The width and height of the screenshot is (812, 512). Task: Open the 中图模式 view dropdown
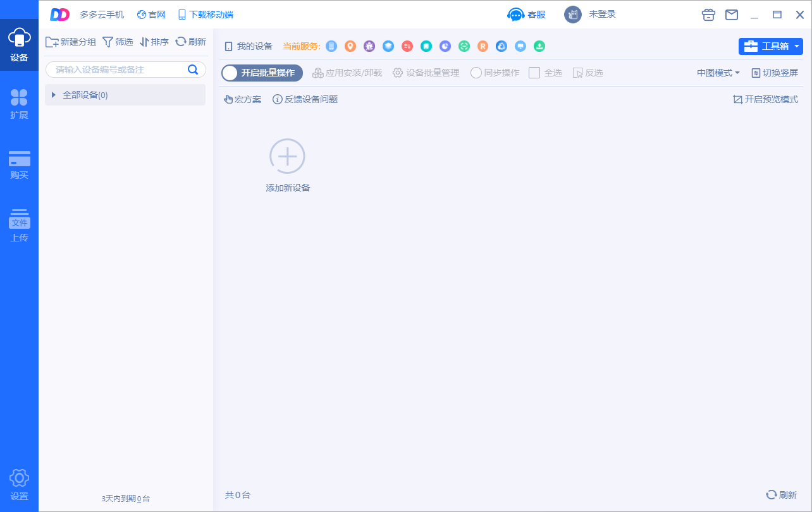[x=718, y=73]
